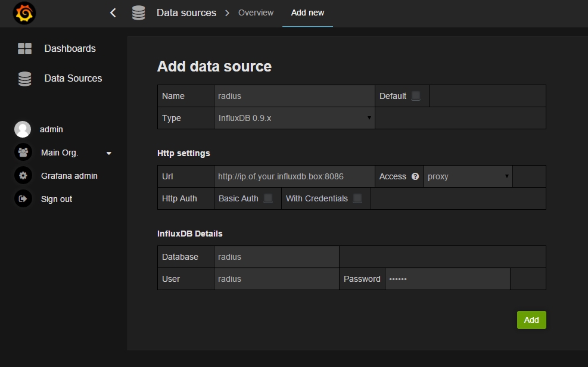Toggle the With Credentials checkbox

(x=358, y=198)
